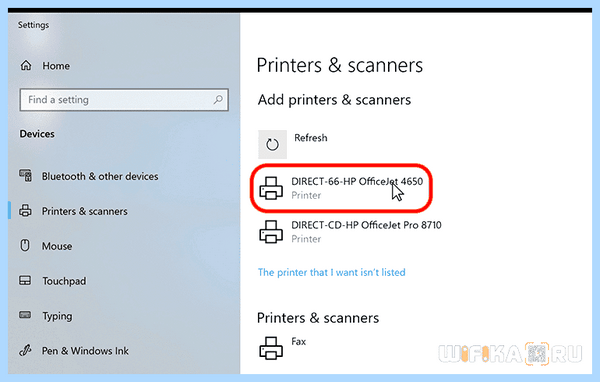Go to Mouse settings

point(57,246)
